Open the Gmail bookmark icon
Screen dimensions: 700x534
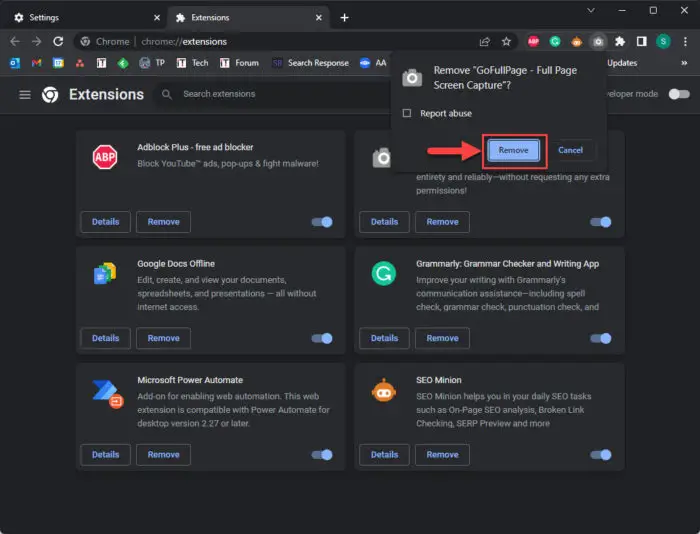click(x=37, y=63)
